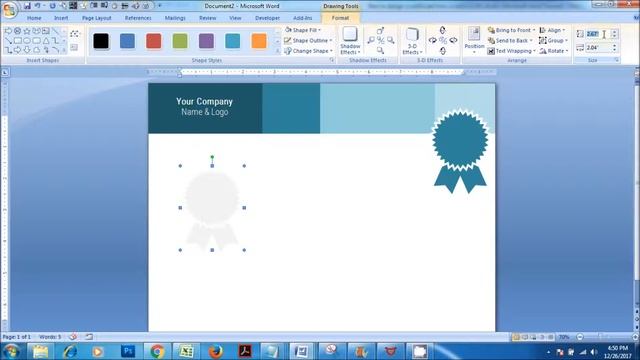Screen dimensions: 640x360
Task: Click the tab selector at ruler's left corner
Action: coord(4,73)
